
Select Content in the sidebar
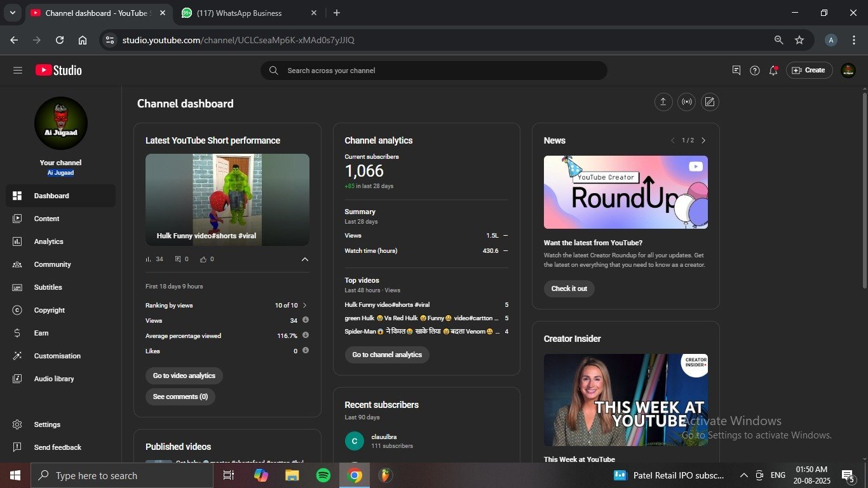point(46,219)
